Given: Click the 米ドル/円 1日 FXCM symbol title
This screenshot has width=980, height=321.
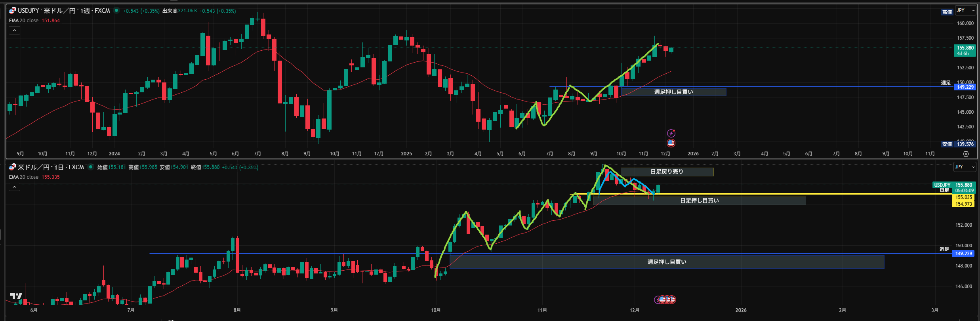Looking at the screenshot, I should [x=51, y=167].
